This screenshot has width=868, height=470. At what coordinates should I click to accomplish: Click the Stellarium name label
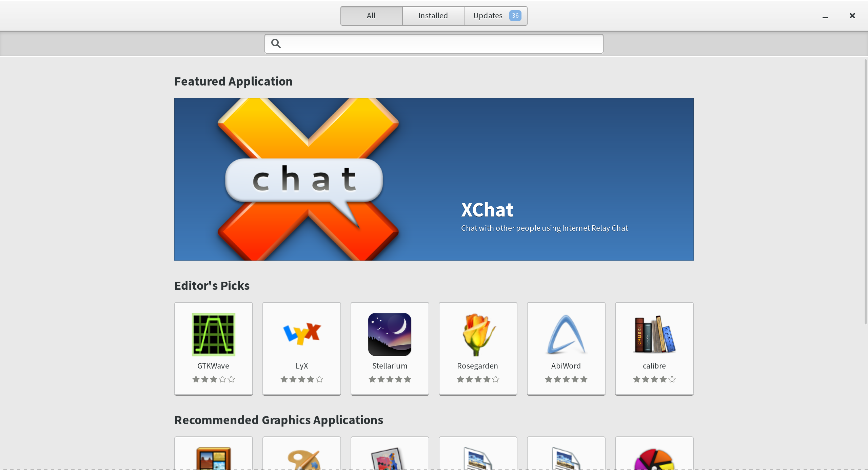tap(390, 366)
